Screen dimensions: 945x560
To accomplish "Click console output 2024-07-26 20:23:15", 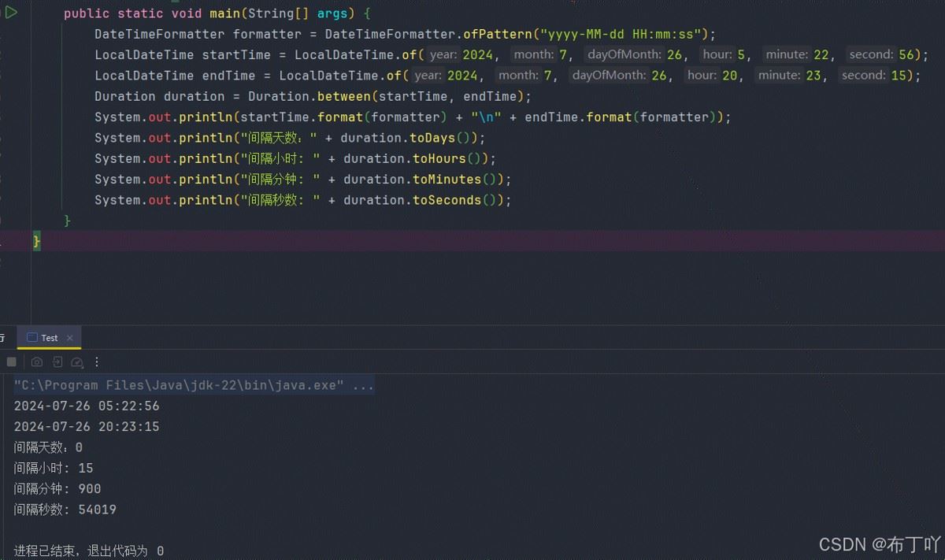I will pyautogui.click(x=87, y=426).
